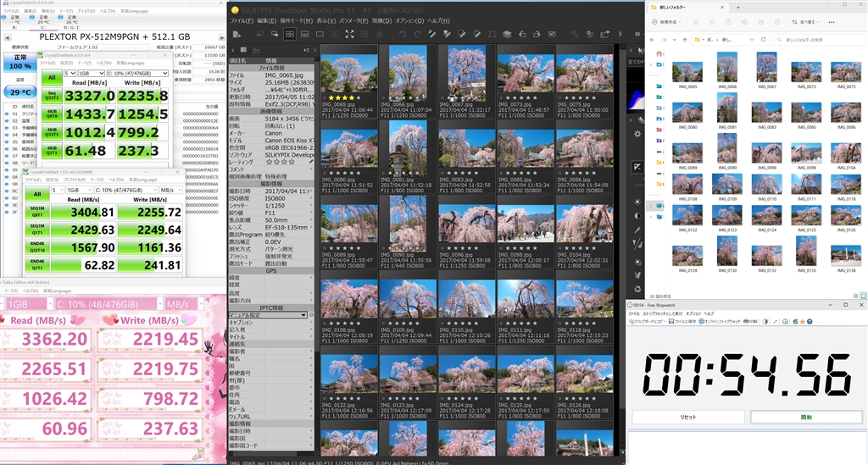Open SILKYPIX Develop (D) menu
The image size is (868, 465).
[x=381, y=21]
